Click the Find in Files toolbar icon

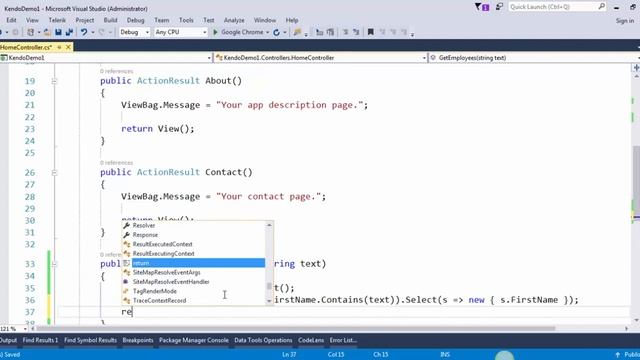[x=298, y=32]
